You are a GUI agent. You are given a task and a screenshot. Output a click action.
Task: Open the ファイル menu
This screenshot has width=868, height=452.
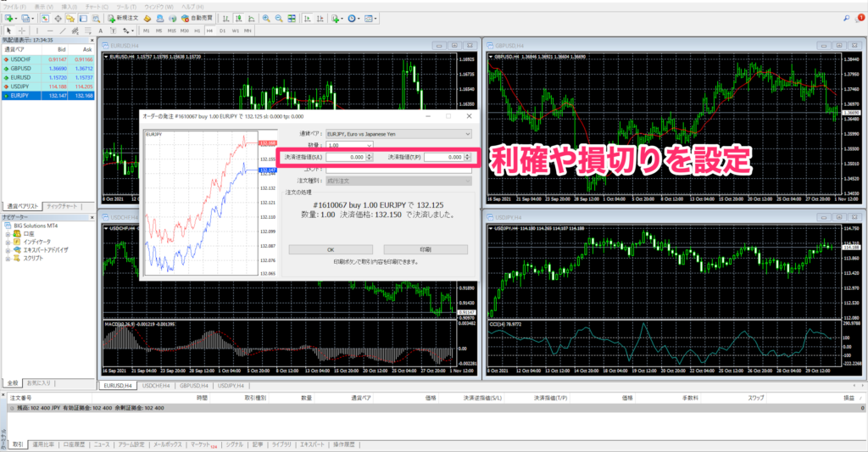(14, 7)
